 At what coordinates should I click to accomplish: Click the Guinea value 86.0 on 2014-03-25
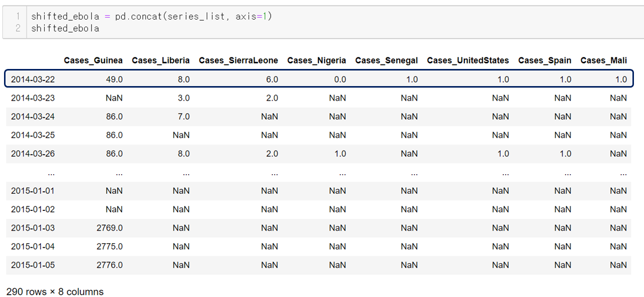click(114, 135)
